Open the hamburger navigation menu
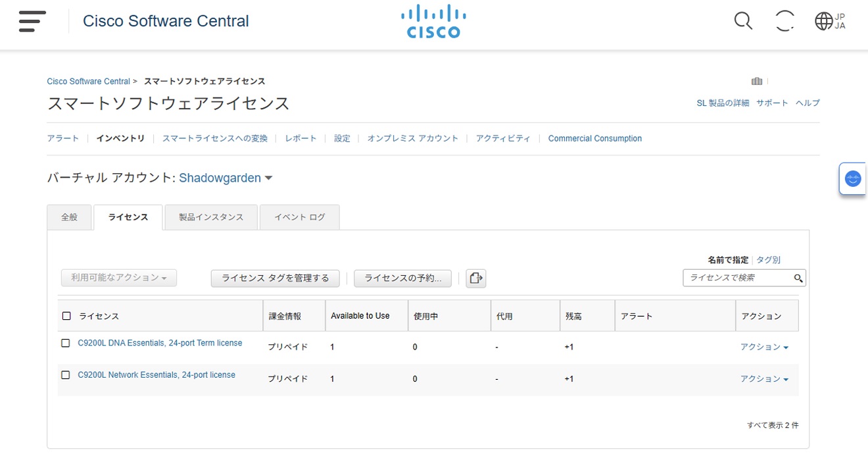Viewport: 868px width, 466px height. coord(32,21)
